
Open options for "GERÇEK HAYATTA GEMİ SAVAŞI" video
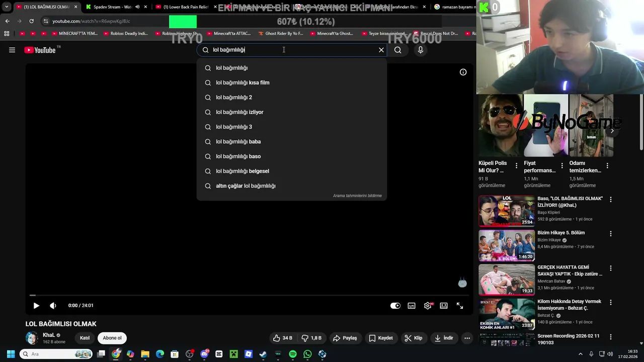(x=611, y=268)
